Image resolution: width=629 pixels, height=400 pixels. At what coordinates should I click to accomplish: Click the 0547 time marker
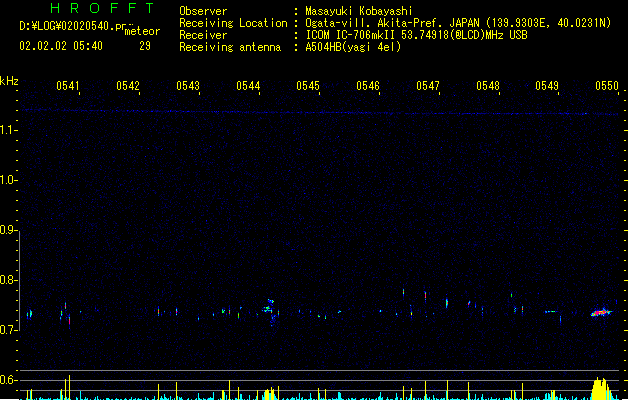click(428, 85)
